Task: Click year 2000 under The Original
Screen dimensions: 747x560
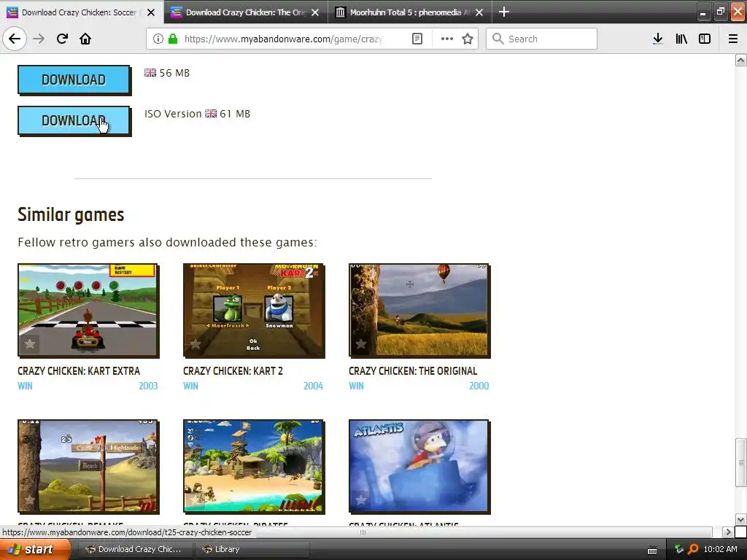Action: click(479, 386)
